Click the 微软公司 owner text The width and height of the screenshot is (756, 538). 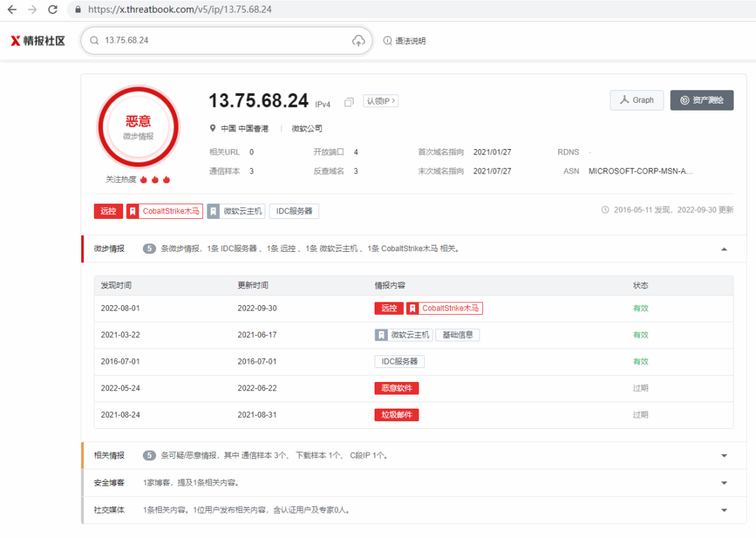click(307, 128)
